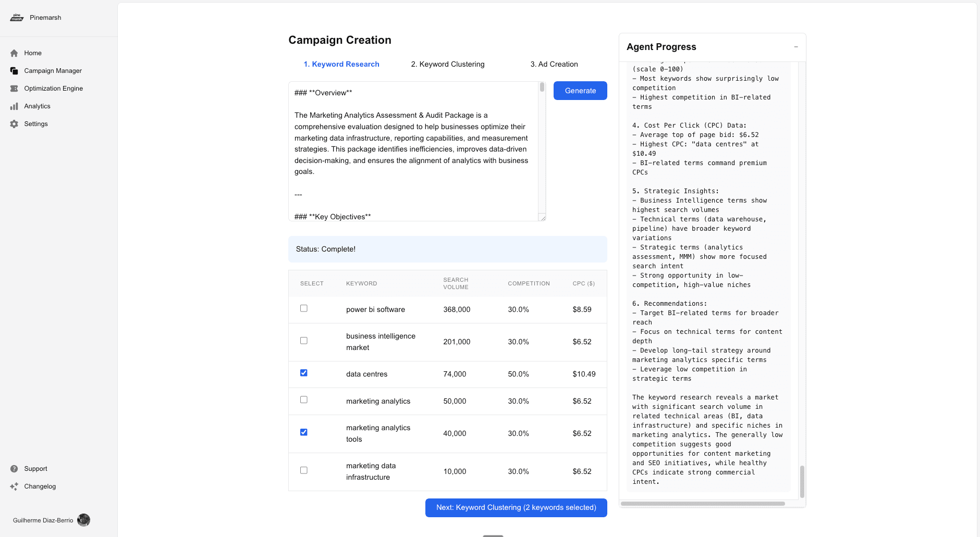980x537 pixels.
Task: Open Campaign Manager via its sidebar icon
Action: click(14, 71)
